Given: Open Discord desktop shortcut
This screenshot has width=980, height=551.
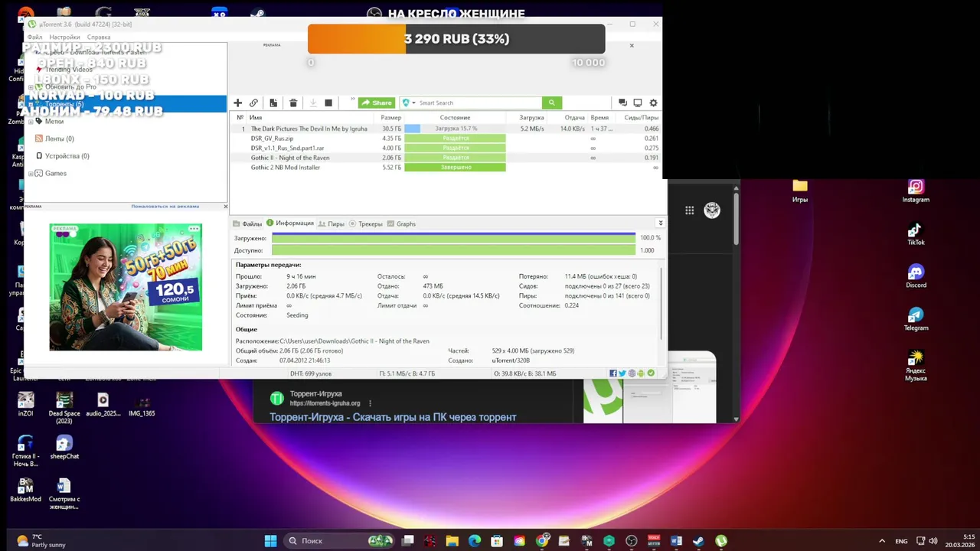Looking at the screenshot, I should [x=916, y=276].
